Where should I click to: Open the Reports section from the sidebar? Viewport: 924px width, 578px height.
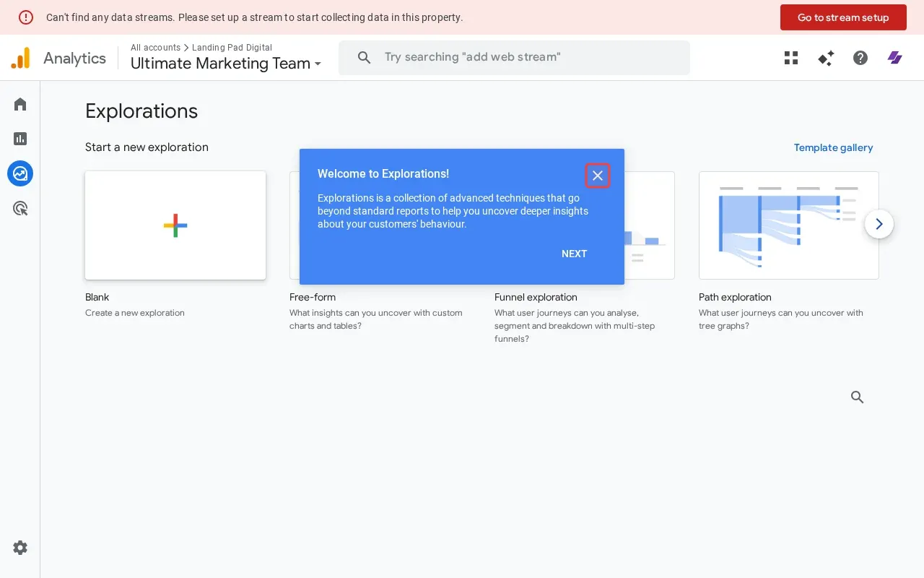(x=19, y=139)
